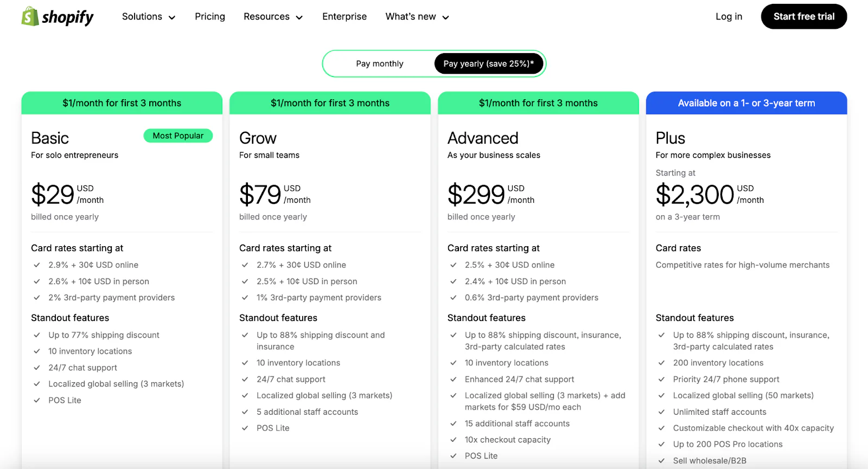Click the Most Popular badge on Basic plan
Screen dimensions: 868x469
(178, 136)
